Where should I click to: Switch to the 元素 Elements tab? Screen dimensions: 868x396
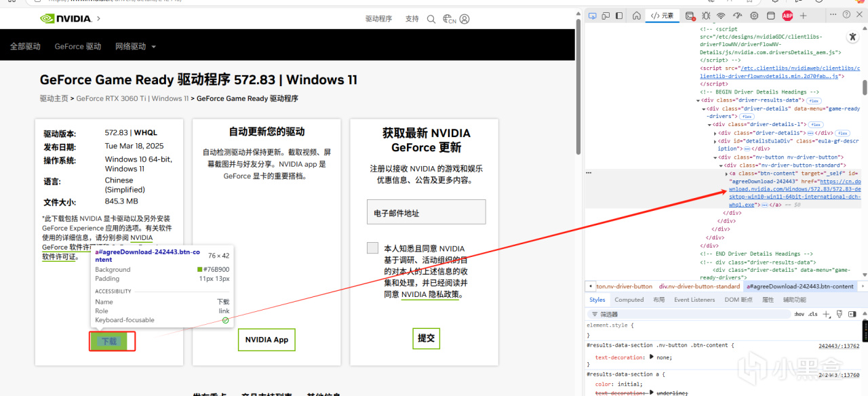click(663, 16)
